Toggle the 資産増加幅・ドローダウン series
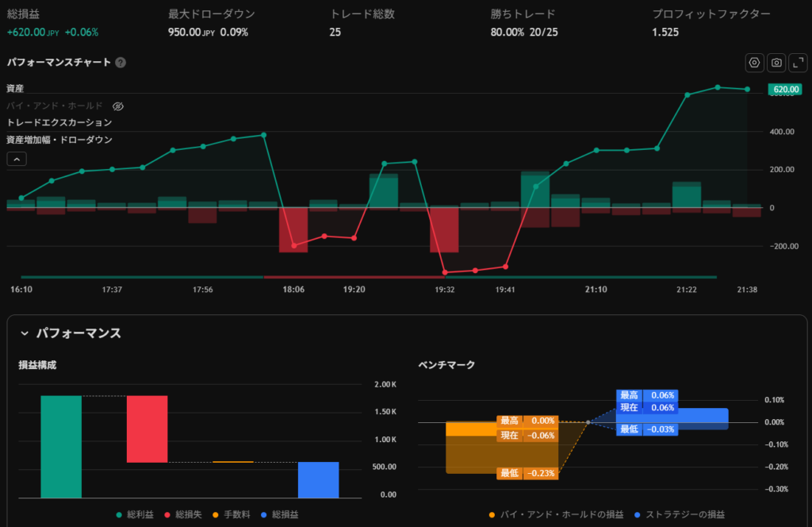This screenshot has width=812, height=527. tap(59, 140)
